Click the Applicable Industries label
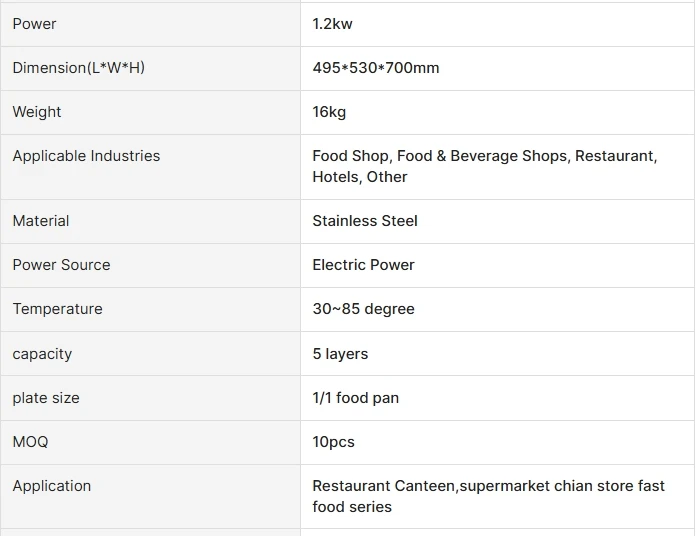 point(86,156)
